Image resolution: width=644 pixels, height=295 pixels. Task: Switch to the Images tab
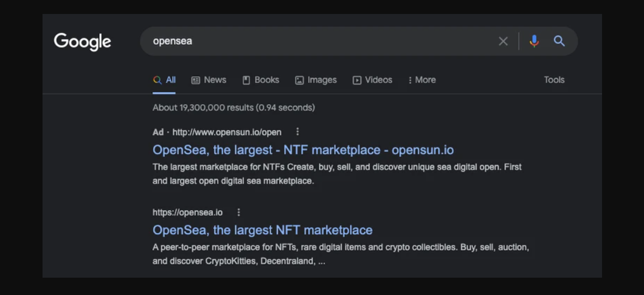316,80
